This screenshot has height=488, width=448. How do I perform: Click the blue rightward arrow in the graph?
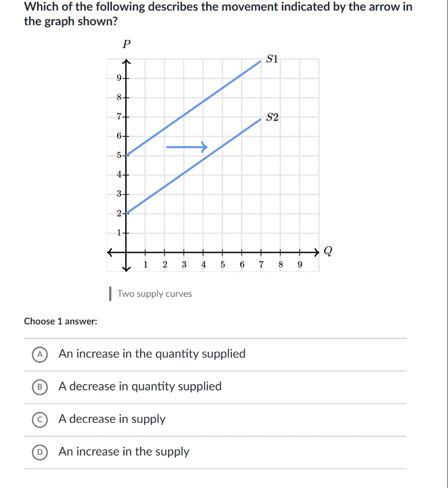(187, 147)
